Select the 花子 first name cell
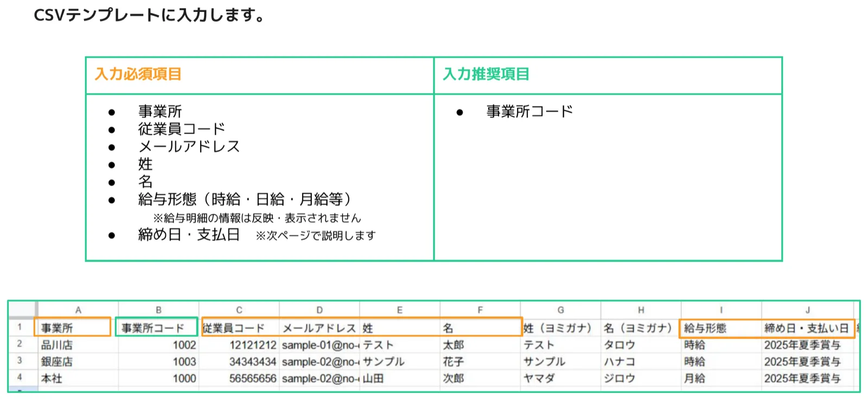 (x=480, y=361)
